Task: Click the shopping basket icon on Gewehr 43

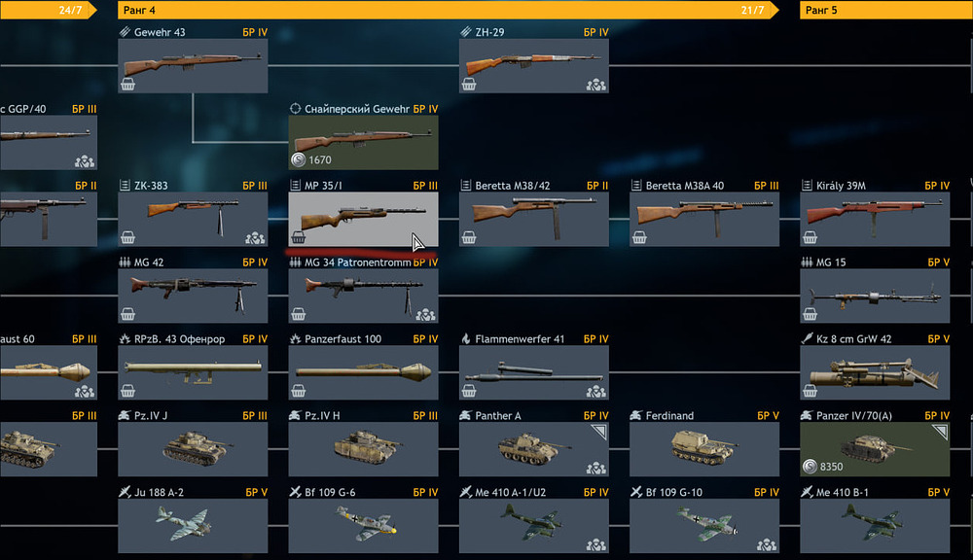Action: coord(127,85)
